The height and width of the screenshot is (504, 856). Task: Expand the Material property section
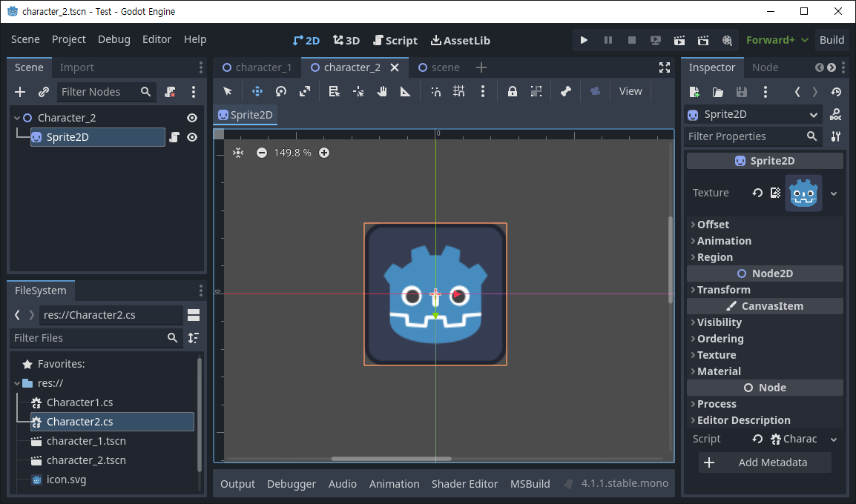click(x=765, y=371)
